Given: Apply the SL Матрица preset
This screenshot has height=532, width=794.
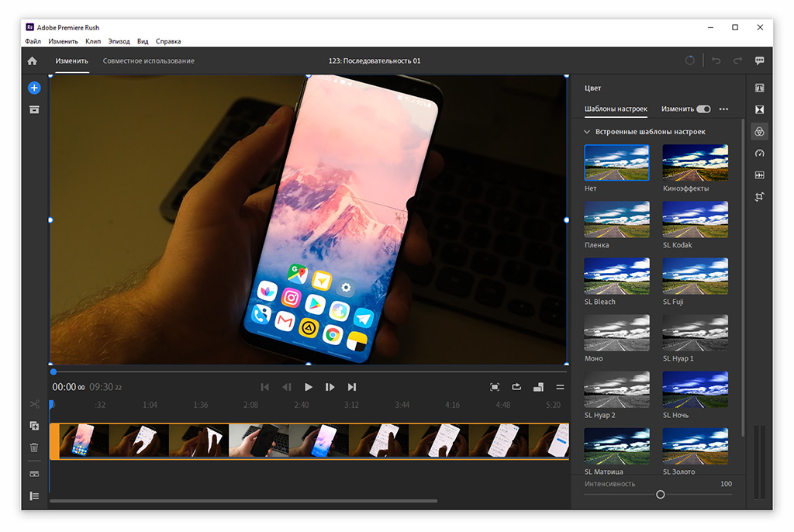Looking at the screenshot, I should pyautogui.click(x=616, y=447).
